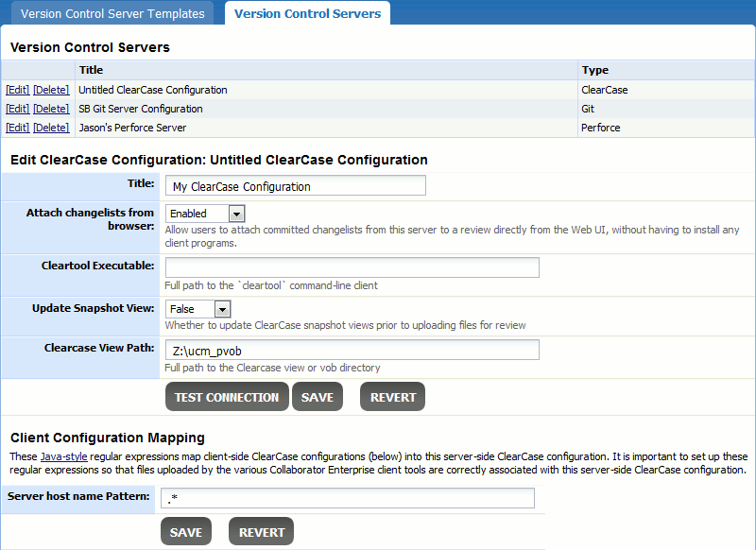Revert the Client Configuration Mapping
The width and height of the screenshot is (756, 550).
tap(262, 532)
